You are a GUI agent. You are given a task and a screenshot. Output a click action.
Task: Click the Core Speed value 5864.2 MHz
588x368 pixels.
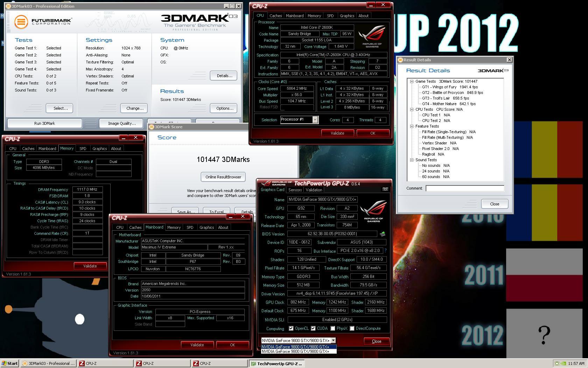(x=297, y=89)
